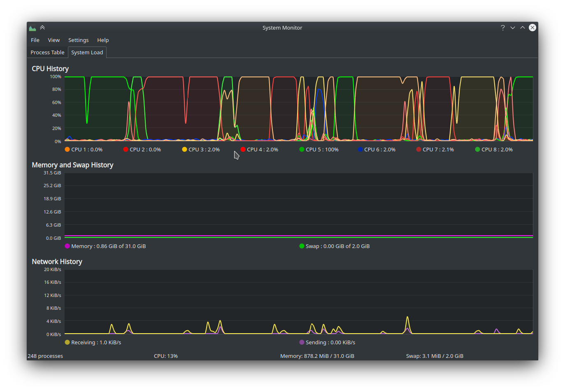Click the Memory and Swap History graph
Image resolution: width=565 pixels, height=392 pixels.
tap(299, 205)
